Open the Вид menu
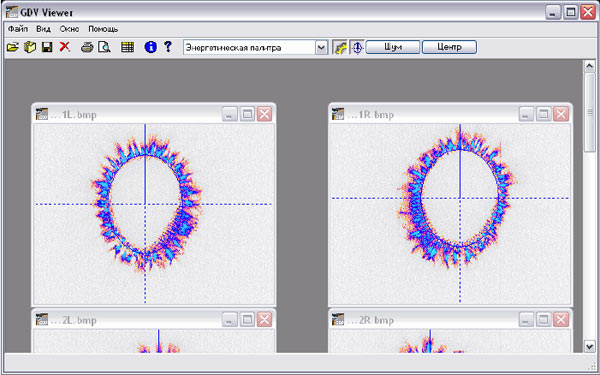This screenshot has height=375, width=600. coord(43,29)
